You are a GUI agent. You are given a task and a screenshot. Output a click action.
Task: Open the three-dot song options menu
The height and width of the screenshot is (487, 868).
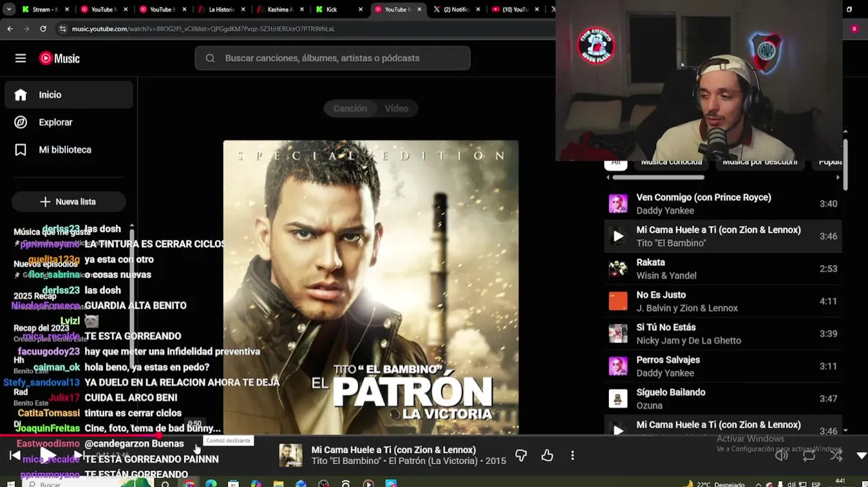point(572,456)
